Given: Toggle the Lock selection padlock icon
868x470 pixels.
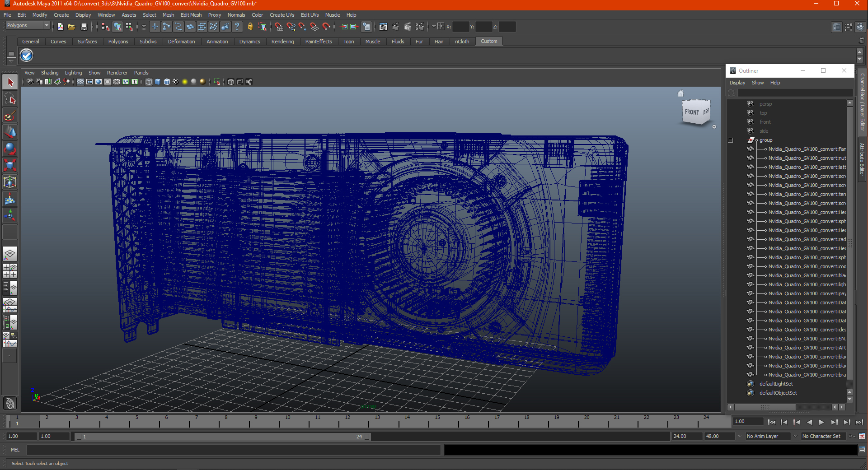Looking at the screenshot, I should [250, 27].
